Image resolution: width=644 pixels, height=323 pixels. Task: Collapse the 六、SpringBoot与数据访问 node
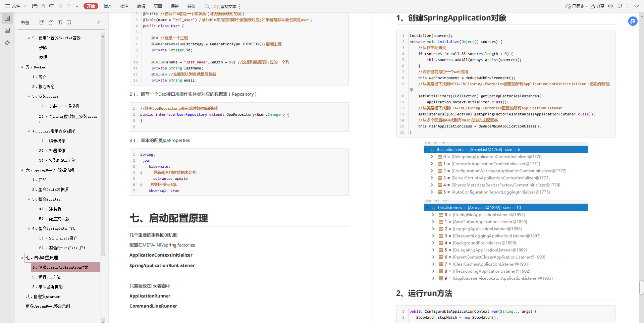[22, 170]
